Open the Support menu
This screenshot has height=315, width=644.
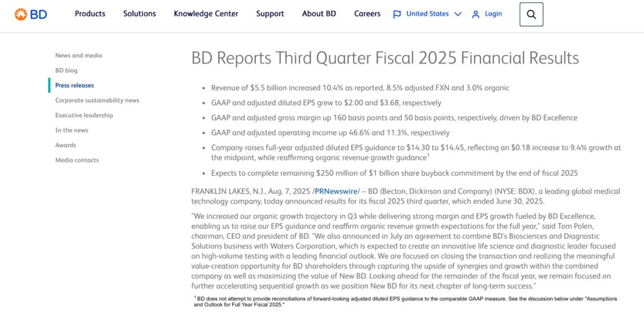(x=270, y=14)
